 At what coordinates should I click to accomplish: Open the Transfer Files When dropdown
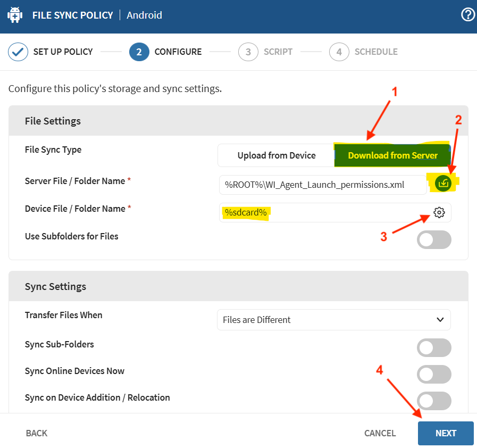[334, 320]
